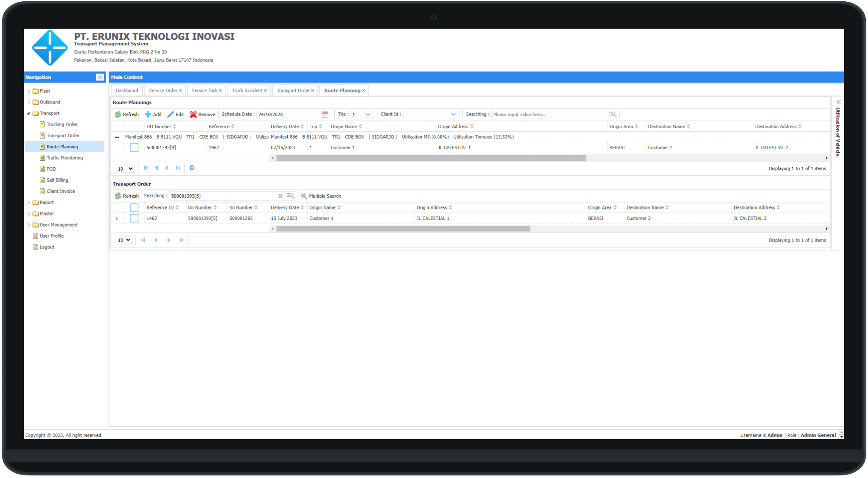Collapse the Transport folder
Viewport: 868px width, 478px height.
tap(29, 113)
